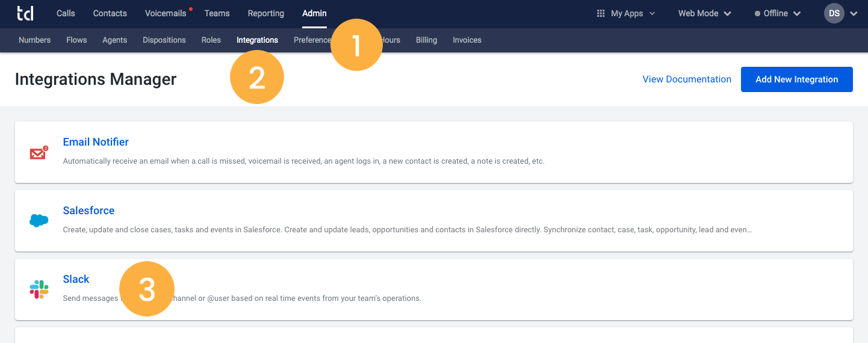
Task: Open the Salesforce integration title
Action: pyautogui.click(x=88, y=211)
